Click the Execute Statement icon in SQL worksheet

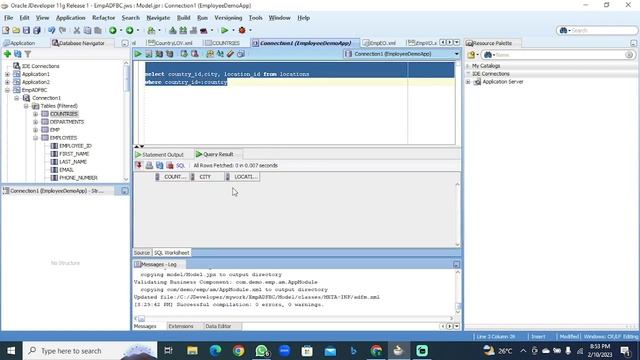(x=138, y=54)
